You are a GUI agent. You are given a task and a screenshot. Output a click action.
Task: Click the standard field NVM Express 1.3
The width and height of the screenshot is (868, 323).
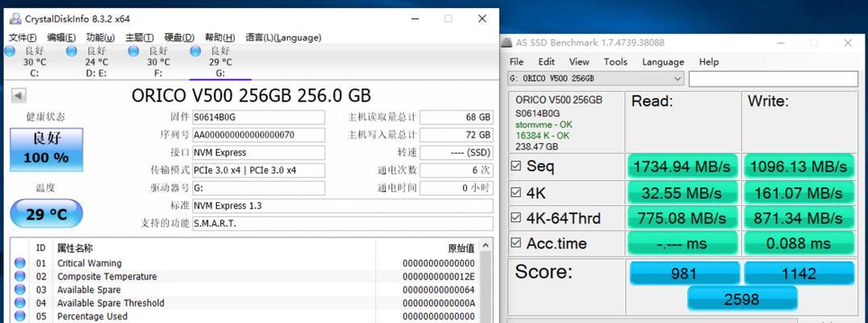coord(343,206)
